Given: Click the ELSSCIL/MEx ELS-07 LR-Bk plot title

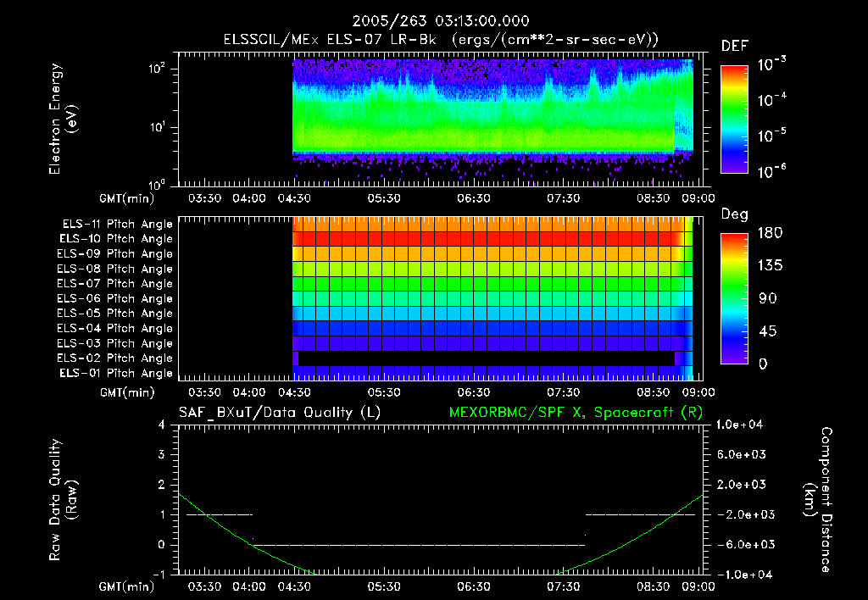Looking at the screenshot, I should [441, 40].
